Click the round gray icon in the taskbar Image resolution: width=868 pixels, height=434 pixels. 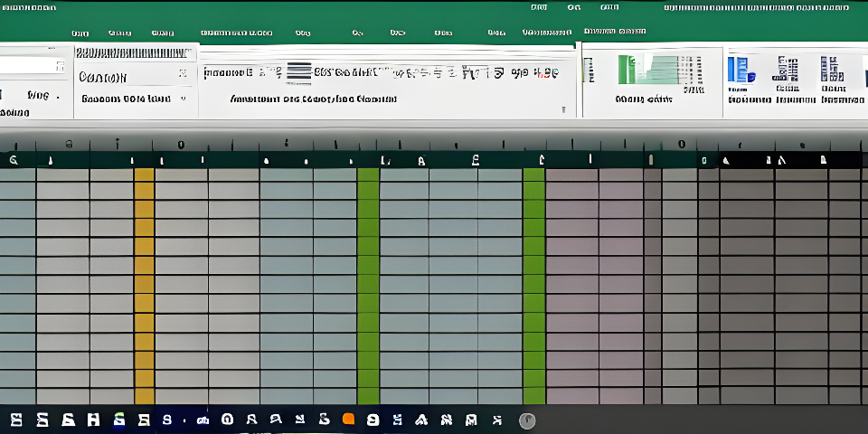pyautogui.click(x=527, y=420)
